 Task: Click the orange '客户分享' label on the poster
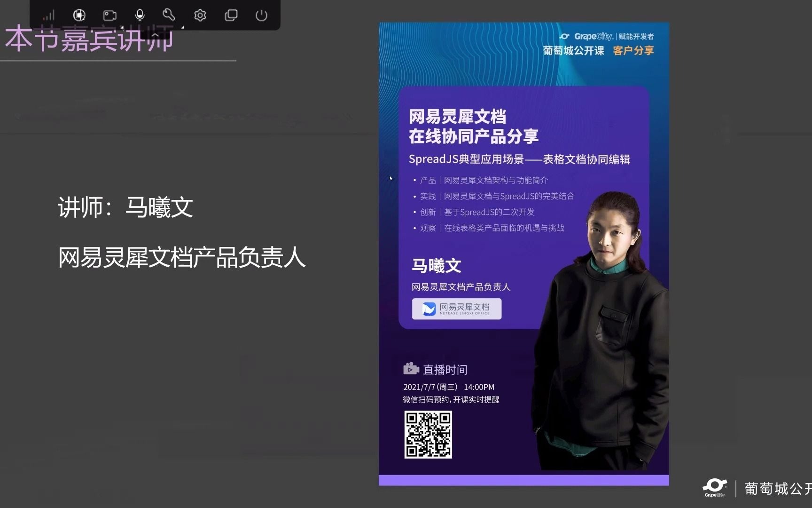pyautogui.click(x=633, y=50)
